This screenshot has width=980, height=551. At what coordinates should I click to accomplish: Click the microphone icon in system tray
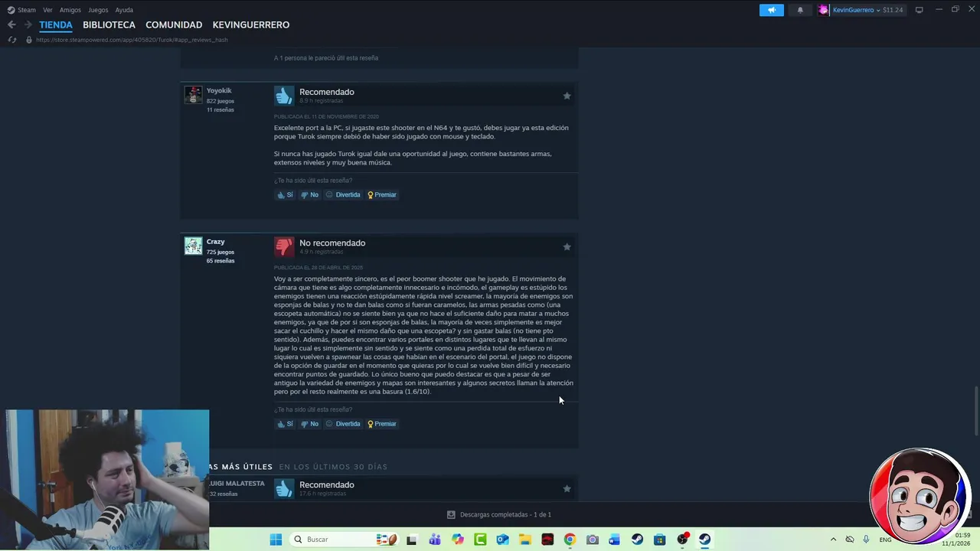point(866,540)
